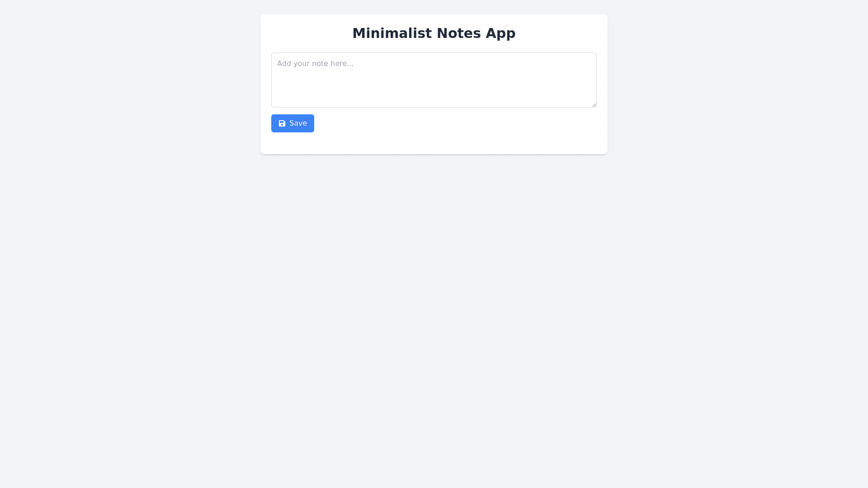Place cursor in the empty note textarea center

coord(434,80)
